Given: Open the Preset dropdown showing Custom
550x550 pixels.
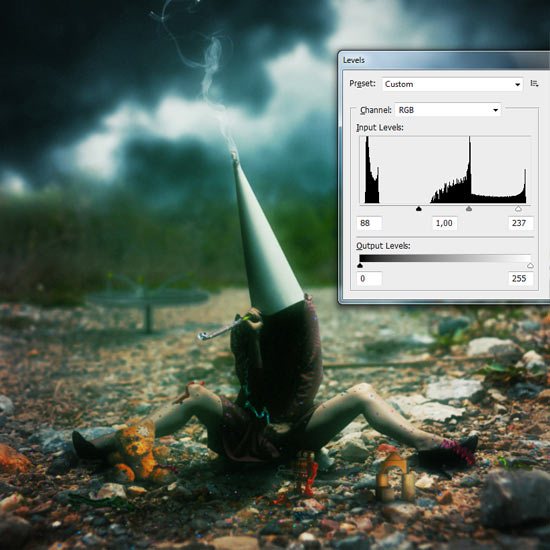Looking at the screenshot, I should click(452, 84).
